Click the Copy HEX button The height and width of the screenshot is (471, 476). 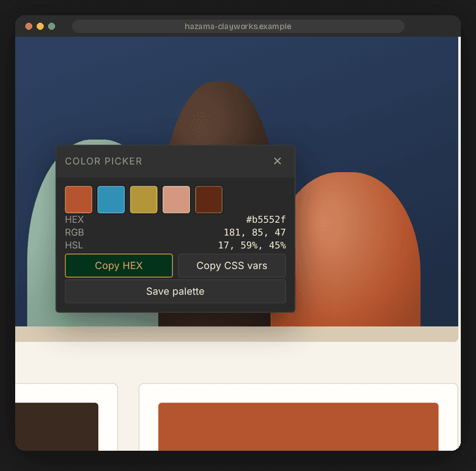tap(119, 266)
